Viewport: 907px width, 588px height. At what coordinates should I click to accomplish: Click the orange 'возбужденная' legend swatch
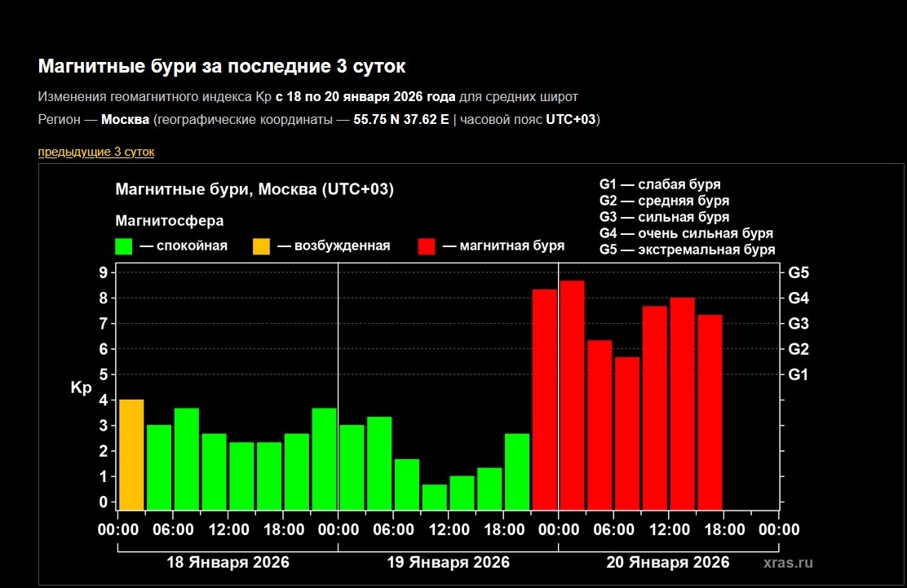coord(261,246)
